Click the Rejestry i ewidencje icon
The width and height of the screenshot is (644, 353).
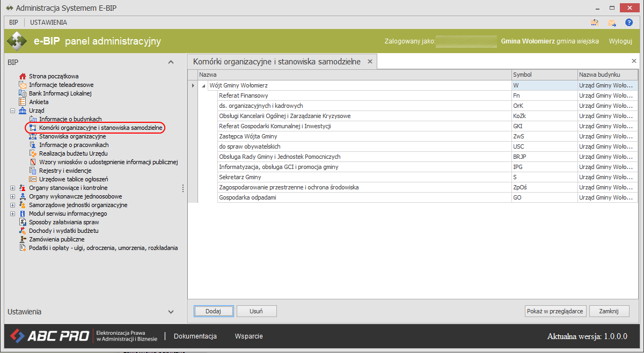(x=33, y=171)
